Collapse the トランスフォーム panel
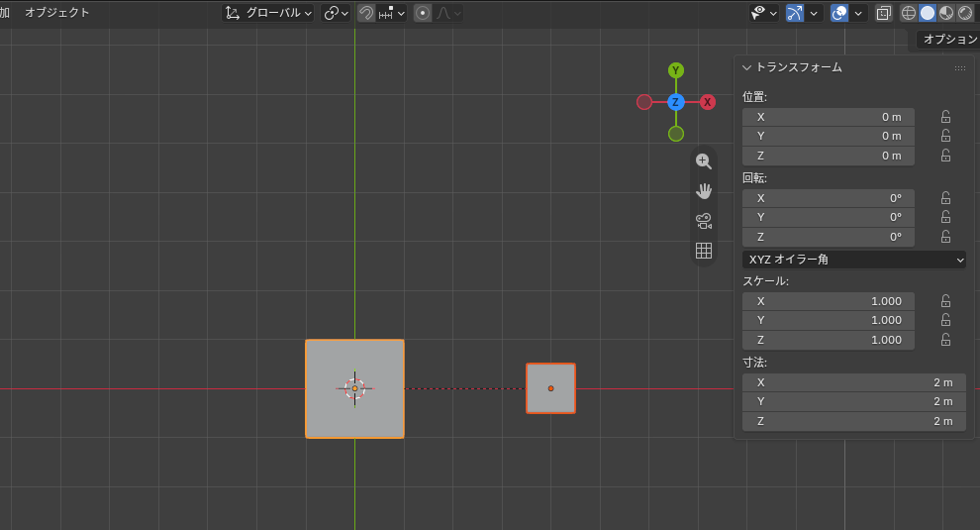Image resolution: width=980 pixels, height=530 pixels. coord(746,67)
